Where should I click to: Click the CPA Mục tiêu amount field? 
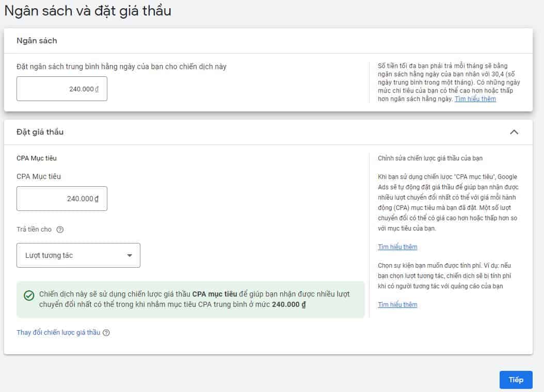[x=61, y=199]
